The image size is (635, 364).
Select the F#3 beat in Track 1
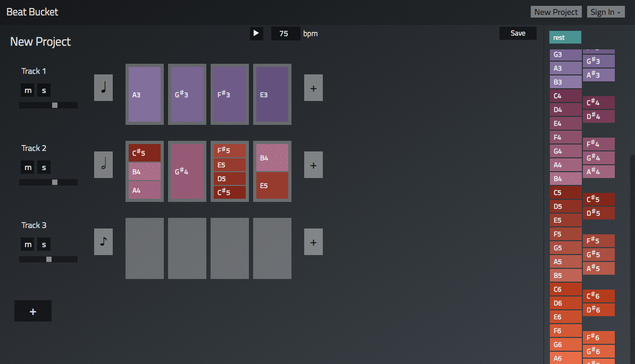[x=230, y=94]
